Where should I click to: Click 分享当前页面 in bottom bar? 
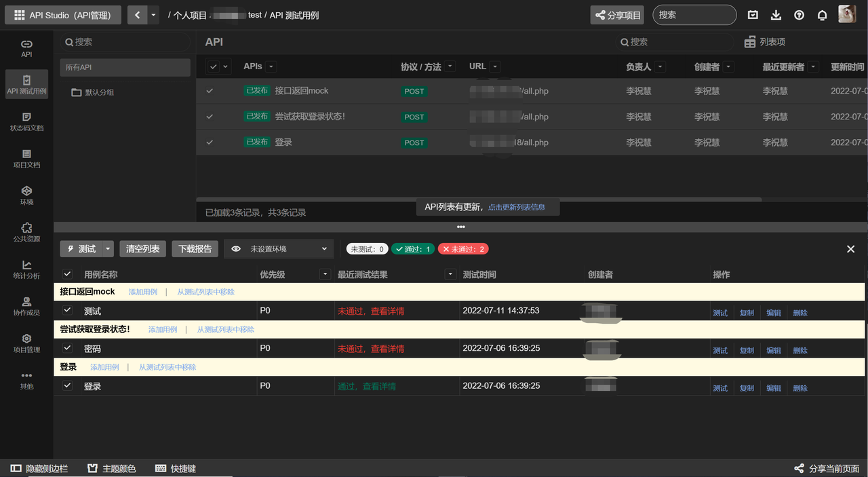pos(827,468)
